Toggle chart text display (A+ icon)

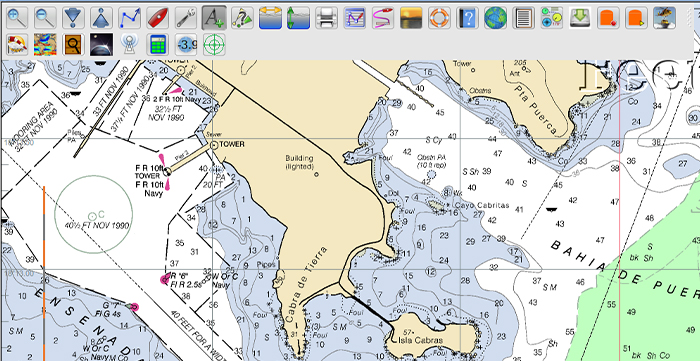tap(214, 18)
